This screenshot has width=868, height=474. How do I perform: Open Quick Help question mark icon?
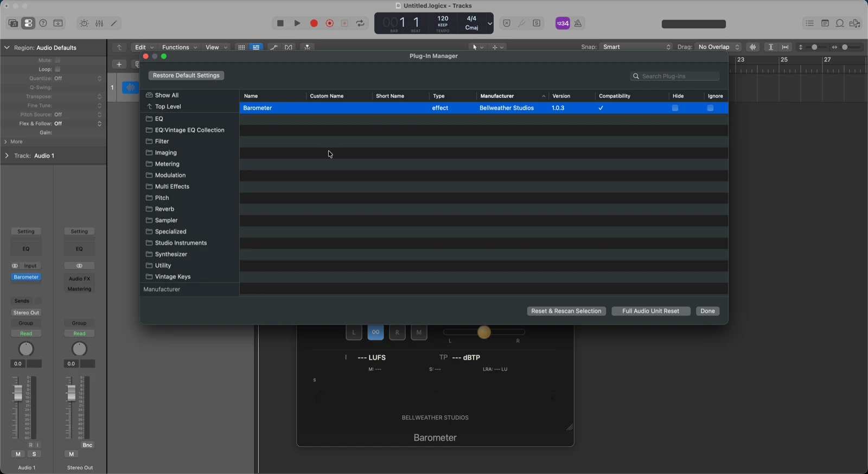(43, 23)
